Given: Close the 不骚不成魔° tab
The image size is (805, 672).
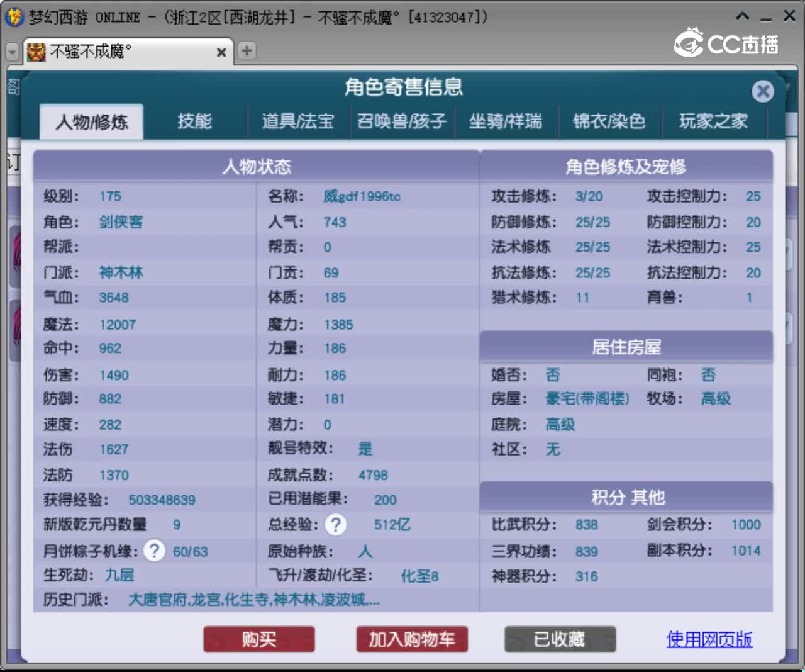Looking at the screenshot, I should 221,52.
